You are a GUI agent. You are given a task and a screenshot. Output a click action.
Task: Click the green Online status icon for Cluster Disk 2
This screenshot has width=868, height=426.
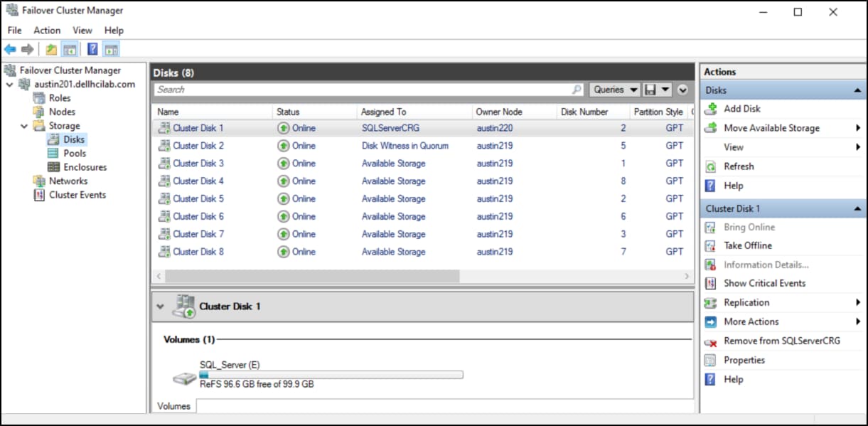tap(283, 146)
